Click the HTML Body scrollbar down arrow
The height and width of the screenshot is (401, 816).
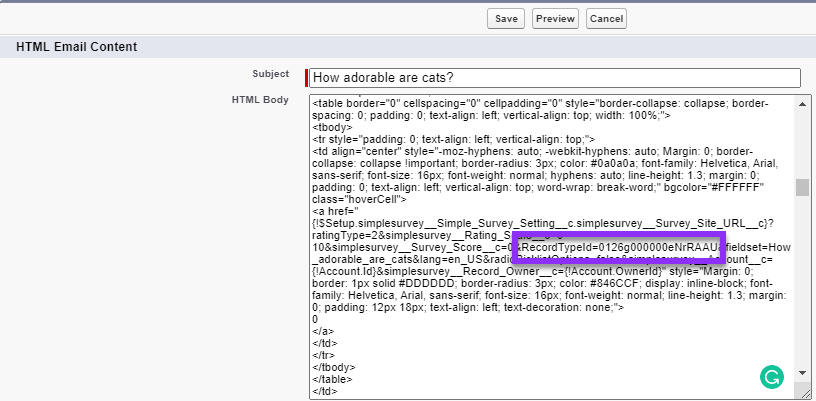[802, 372]
